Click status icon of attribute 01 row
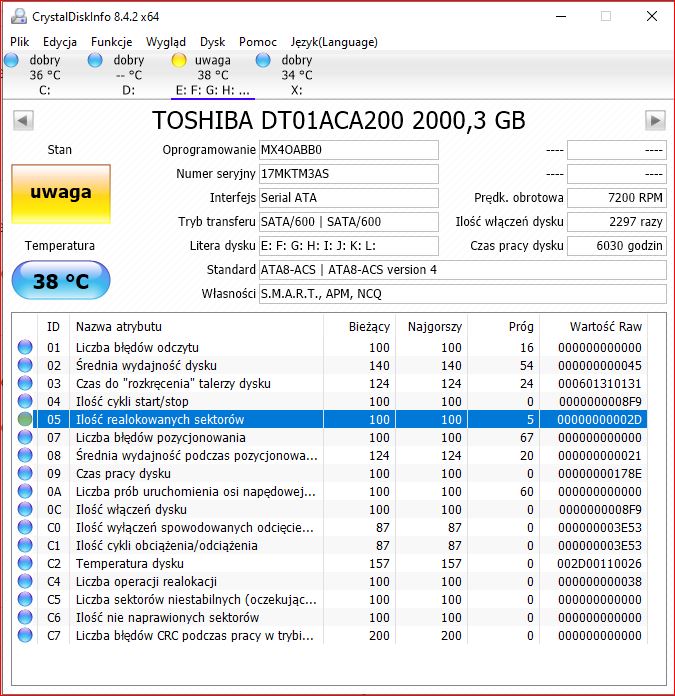 (x=25, y=347)
